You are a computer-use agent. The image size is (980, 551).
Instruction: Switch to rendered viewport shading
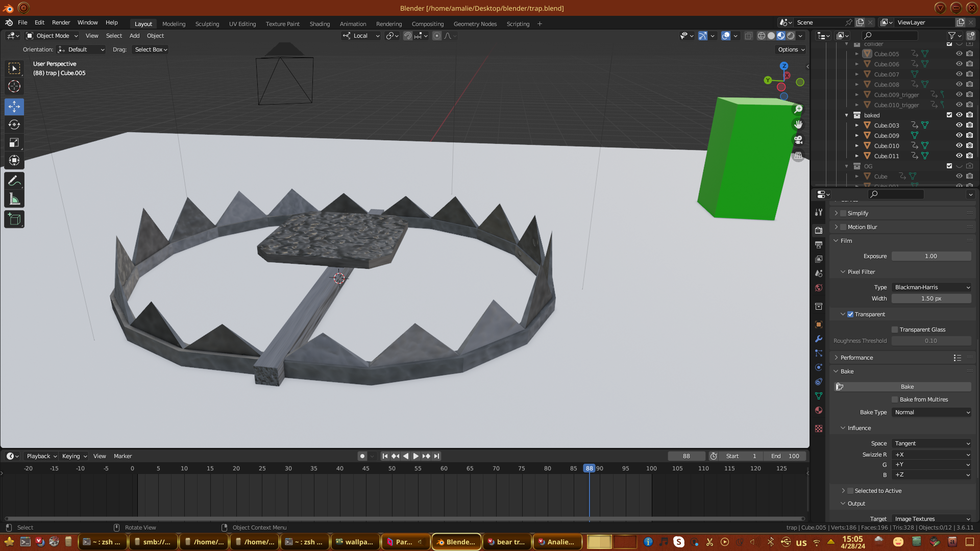791,36
